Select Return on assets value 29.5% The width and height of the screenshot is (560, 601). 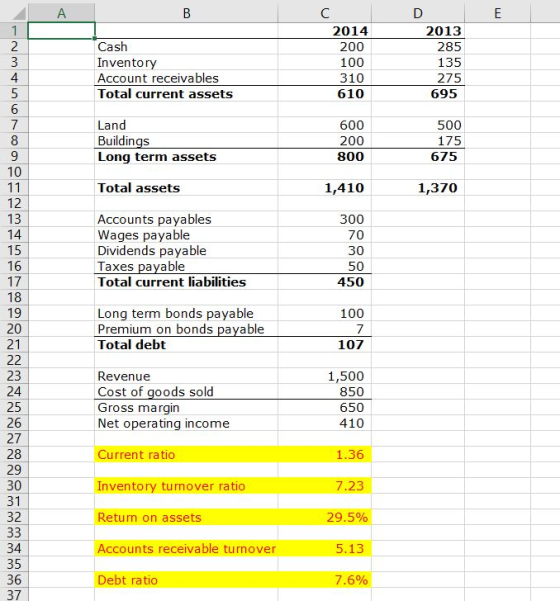click(325, 517)
